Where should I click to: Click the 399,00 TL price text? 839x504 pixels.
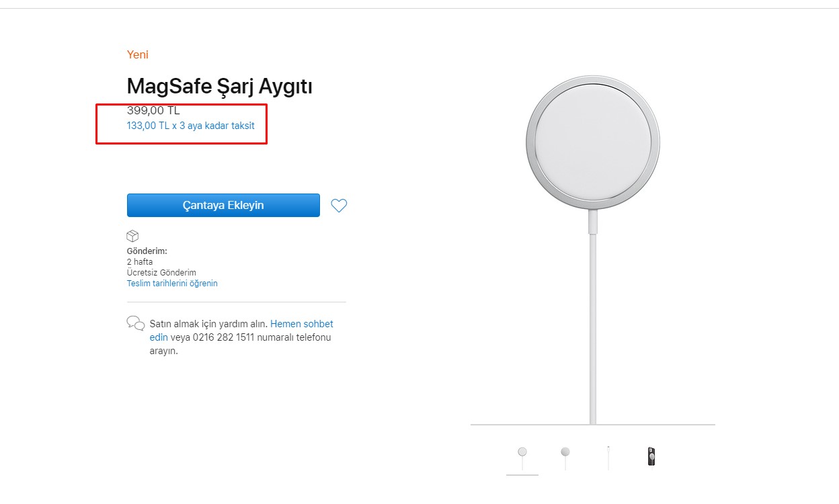(x=153, y=111)
